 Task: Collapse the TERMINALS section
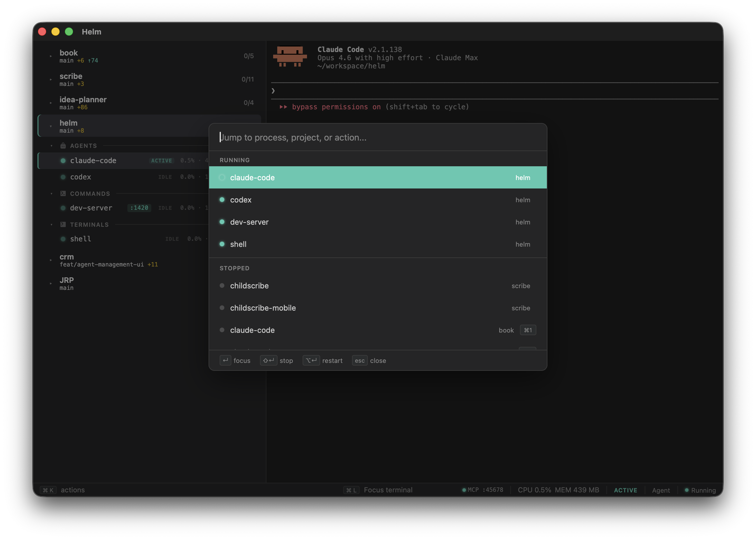tap(51, 224)
